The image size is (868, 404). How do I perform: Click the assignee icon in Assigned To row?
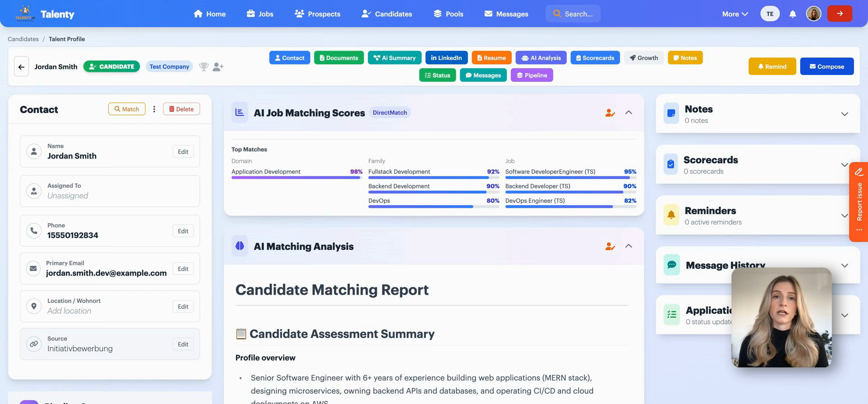[34, 191]
